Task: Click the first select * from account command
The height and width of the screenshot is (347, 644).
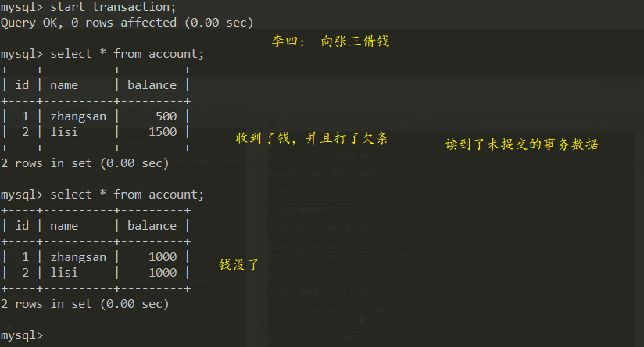Action: (x=127, y=54)
